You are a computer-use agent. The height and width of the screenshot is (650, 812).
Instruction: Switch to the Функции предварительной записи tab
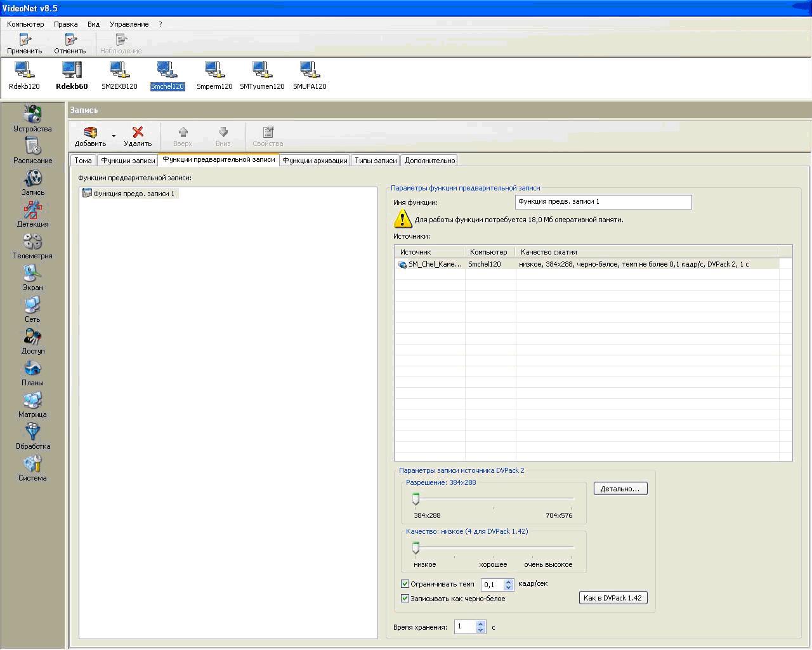pos(219,159)
